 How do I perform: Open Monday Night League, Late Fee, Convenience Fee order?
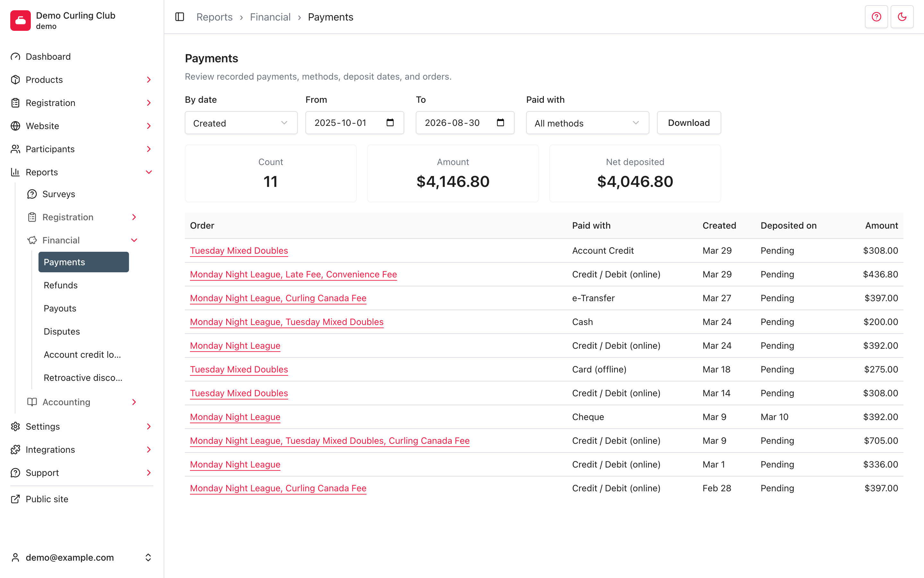point(293,275)
